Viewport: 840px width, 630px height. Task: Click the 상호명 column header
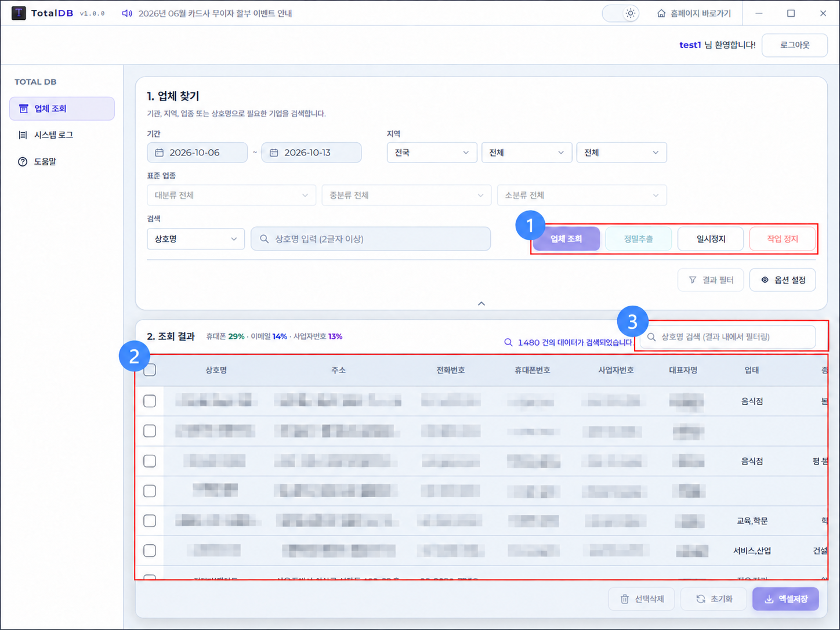(x=216, y=370)
